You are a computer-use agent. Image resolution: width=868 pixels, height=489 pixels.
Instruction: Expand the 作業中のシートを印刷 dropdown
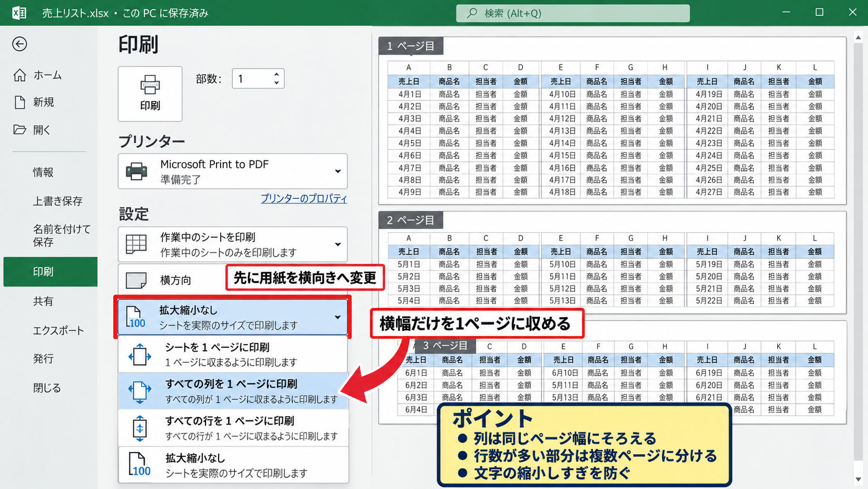(x=338, y=244)
